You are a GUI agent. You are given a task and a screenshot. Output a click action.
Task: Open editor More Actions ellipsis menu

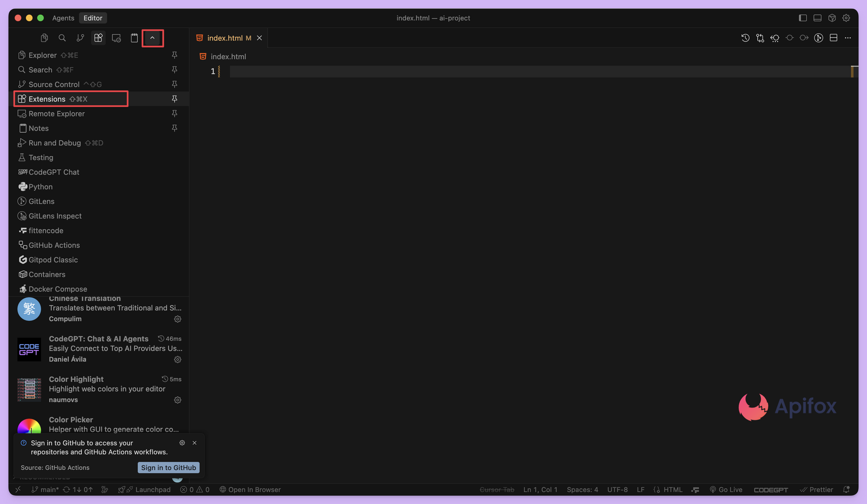pyautogui.click(x=848, y=38)
